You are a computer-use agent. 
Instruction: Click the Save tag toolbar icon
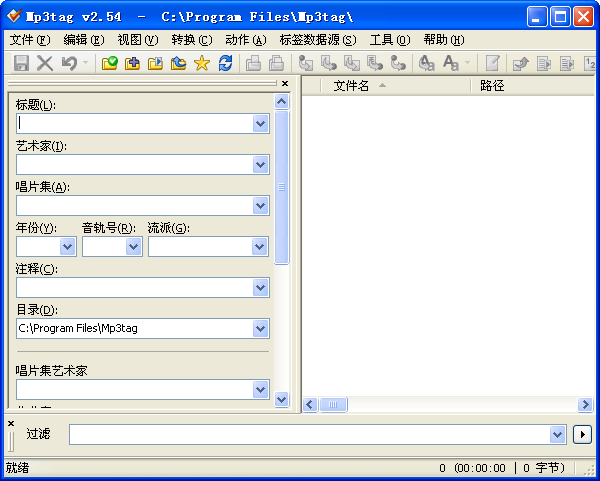point(21,63)
